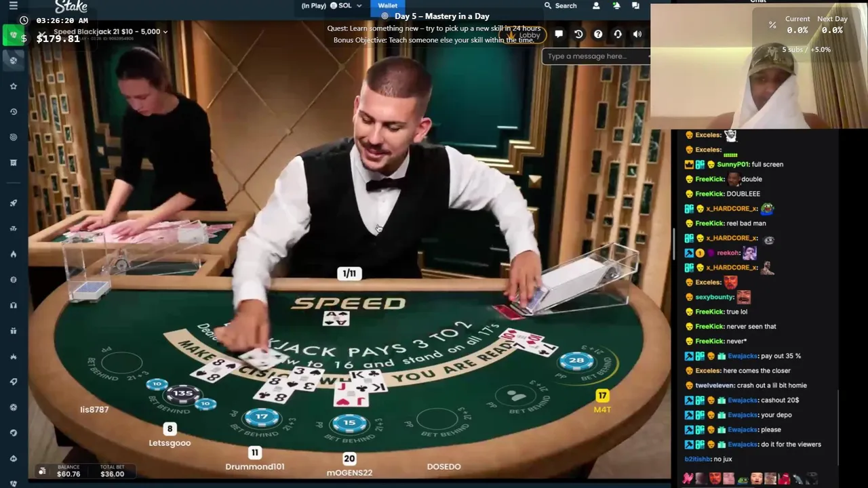This screenshot has width=868, height=488.
Task: Open sexybounty username in chat
Action: (714, 297)
